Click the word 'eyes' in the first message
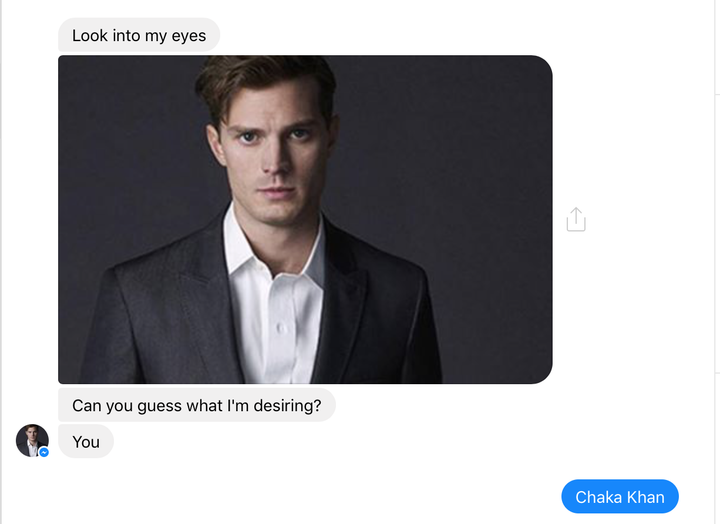 click(x=189, y=36)
